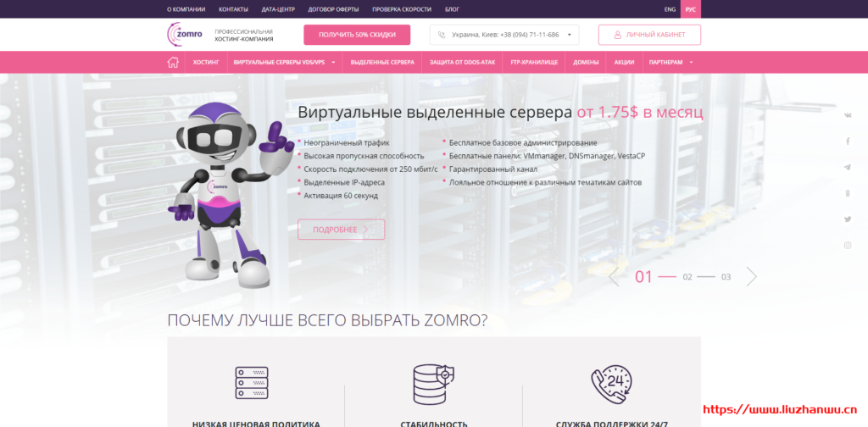Open the VK social media icon
868x427 pixels.
pos(848,115)
